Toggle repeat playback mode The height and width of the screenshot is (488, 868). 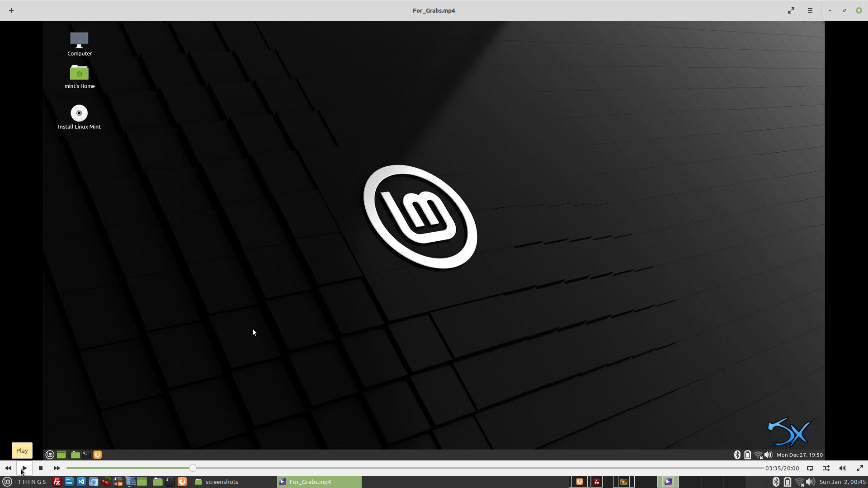(810, 468)
